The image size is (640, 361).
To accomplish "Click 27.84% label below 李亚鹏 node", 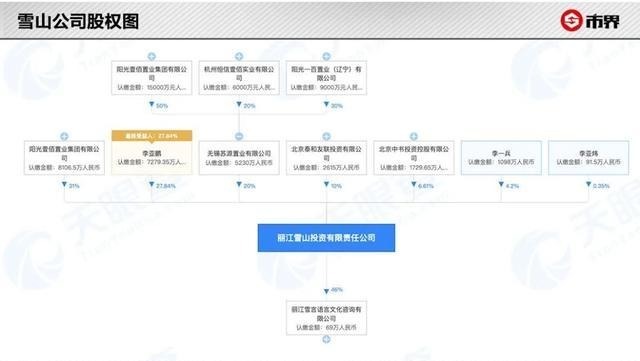I will pos(166,186).
